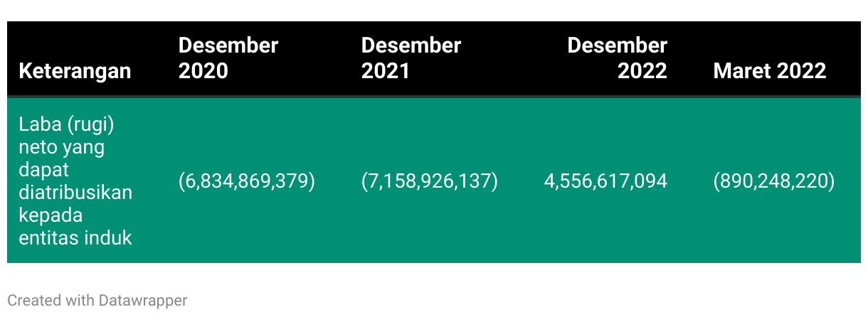Screen dimensions: 868x317
Task: Click the number 2022 under Desember header
Action: point(642,71)
